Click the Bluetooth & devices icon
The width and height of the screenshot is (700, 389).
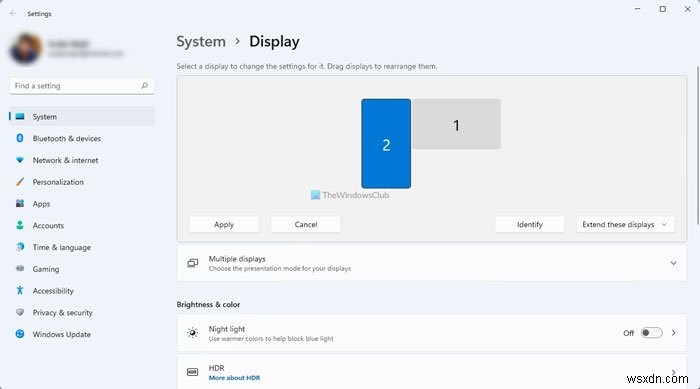(20, 138)
